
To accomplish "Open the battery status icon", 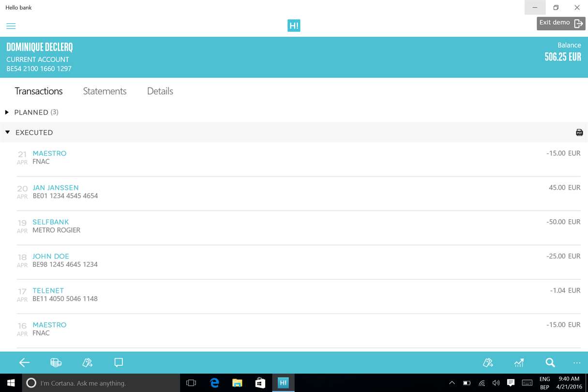I will point(467,383).
